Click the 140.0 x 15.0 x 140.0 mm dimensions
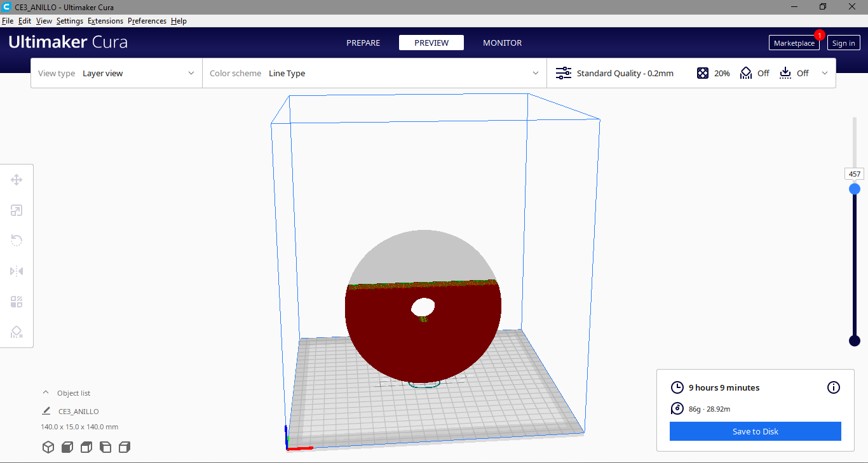The height and width of the screenshot is (463, 868). click(x=79, y=427)
